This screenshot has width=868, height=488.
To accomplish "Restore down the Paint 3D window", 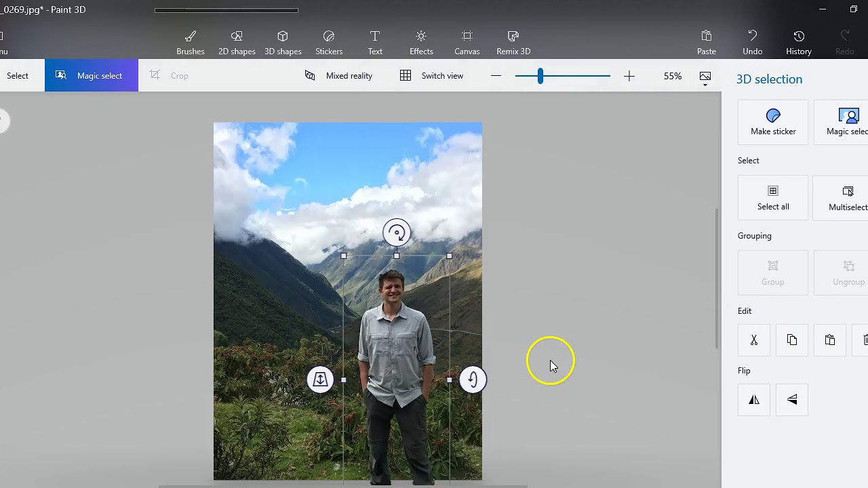I will coord(854,9).
